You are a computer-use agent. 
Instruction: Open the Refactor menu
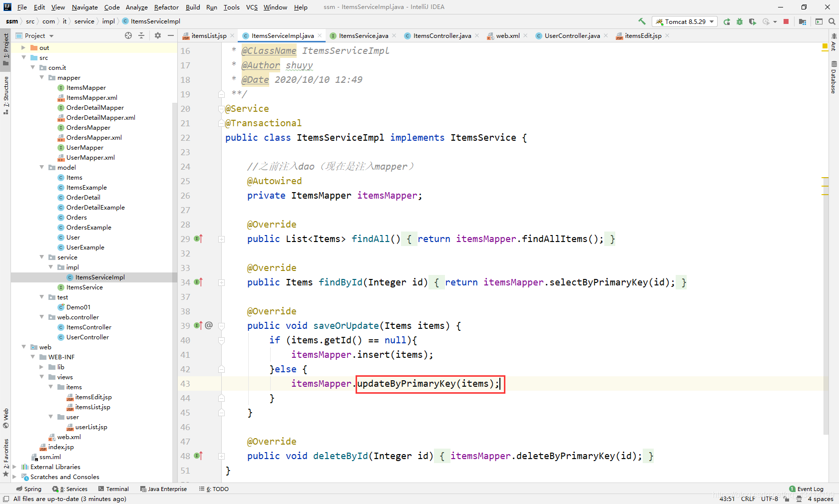[x=166, y=7]
